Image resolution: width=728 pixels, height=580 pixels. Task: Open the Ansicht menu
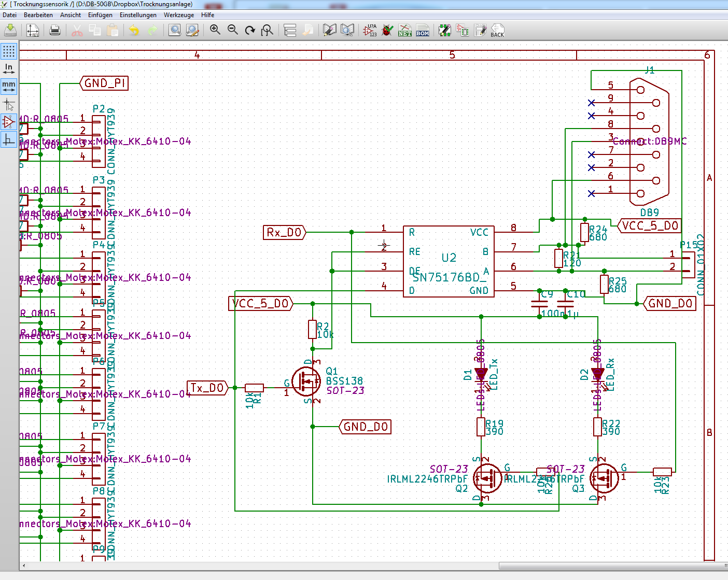pyautogui.click(x=71, y=15)
